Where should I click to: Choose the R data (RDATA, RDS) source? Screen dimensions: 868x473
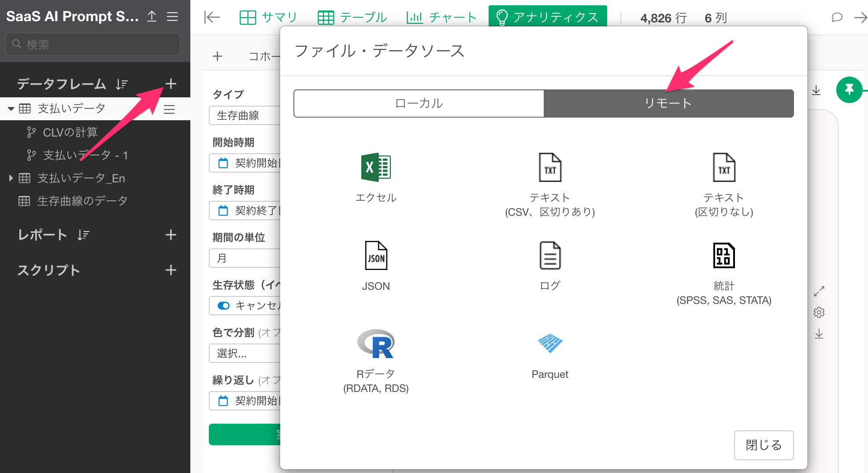[376, 361]
